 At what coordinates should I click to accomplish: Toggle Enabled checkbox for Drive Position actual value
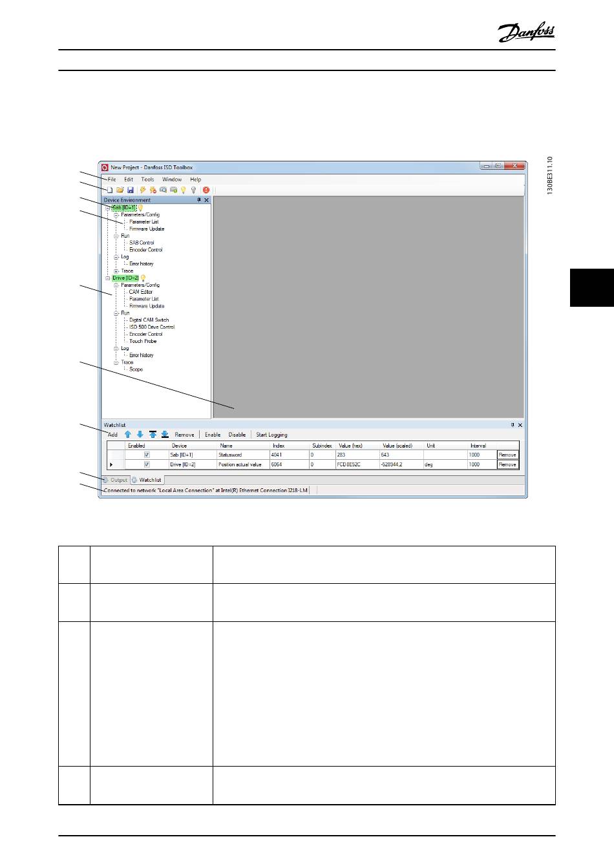147,464
